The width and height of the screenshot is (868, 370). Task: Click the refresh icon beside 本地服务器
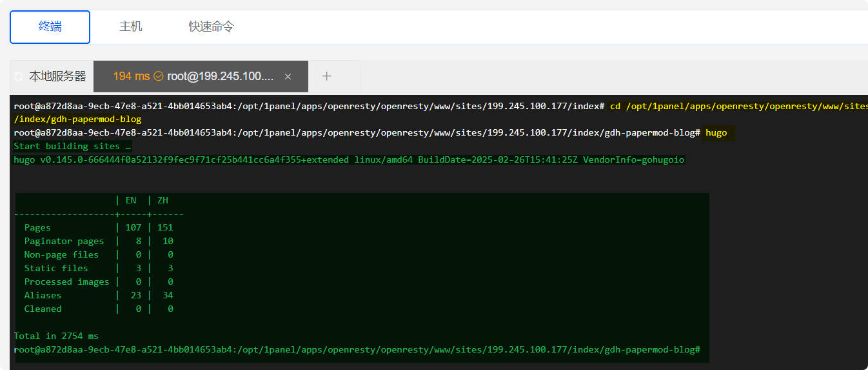click(19, 77)
